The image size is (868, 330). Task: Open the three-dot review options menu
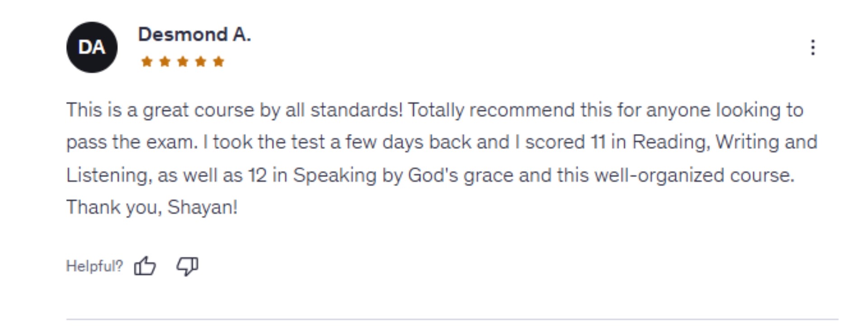tap(812, 48)
